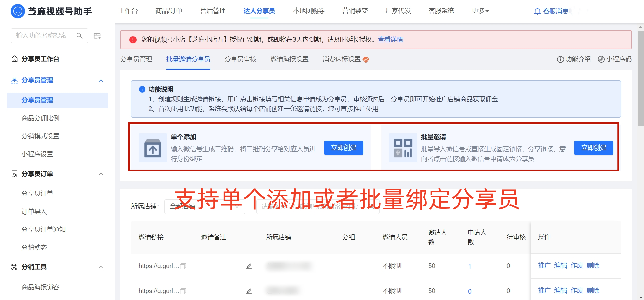The image size is (644, 300).
Task: Open 分享员订单 sub-item under 分享员订单
Action: click(37, 194)
